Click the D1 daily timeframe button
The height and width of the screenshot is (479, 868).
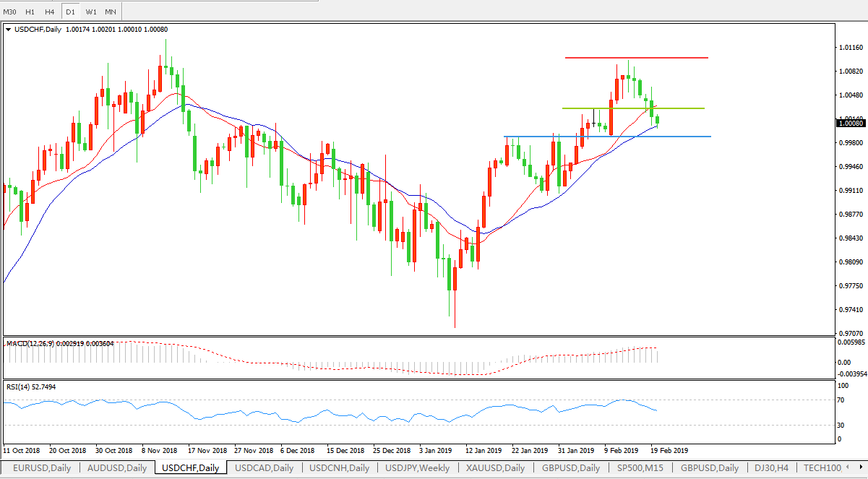tap(70, 12)
